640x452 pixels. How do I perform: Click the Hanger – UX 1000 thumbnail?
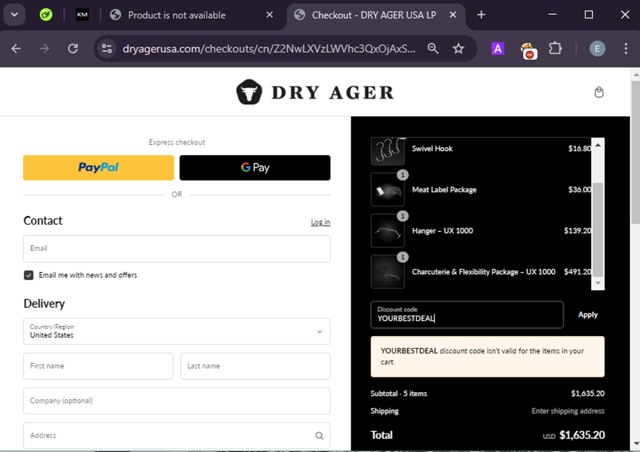click(x=387, y=231)
